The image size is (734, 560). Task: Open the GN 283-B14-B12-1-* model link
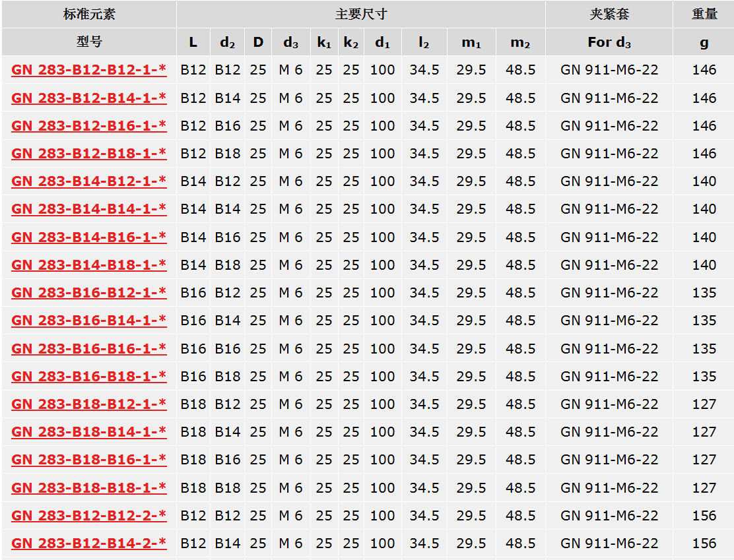(x=88, y=181)
